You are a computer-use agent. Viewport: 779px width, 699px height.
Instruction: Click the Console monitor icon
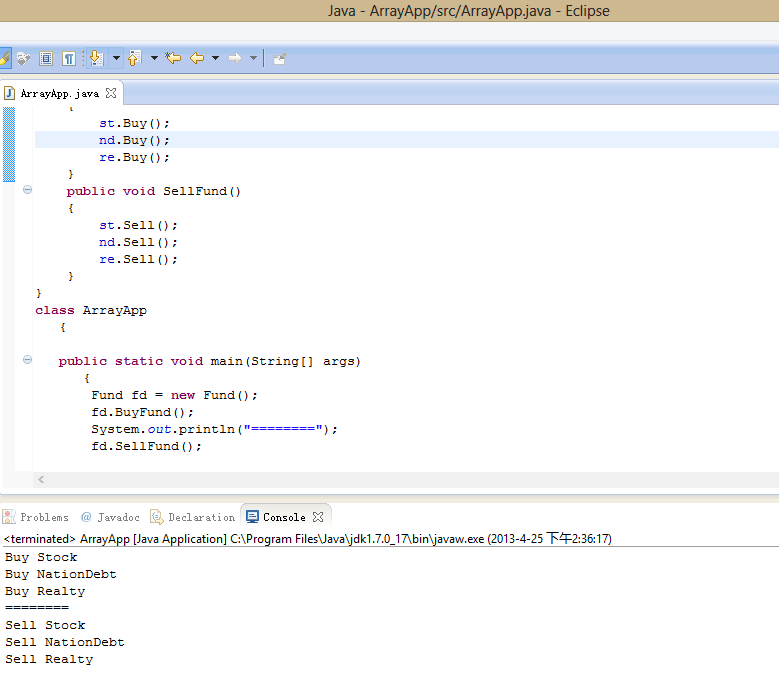[x=252, y=517]
